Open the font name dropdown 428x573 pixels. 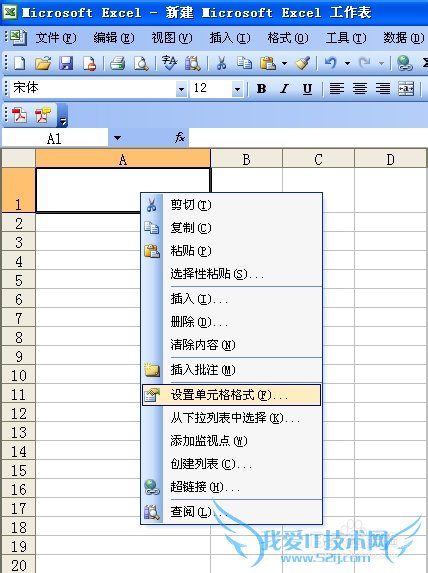click(181, 89)
